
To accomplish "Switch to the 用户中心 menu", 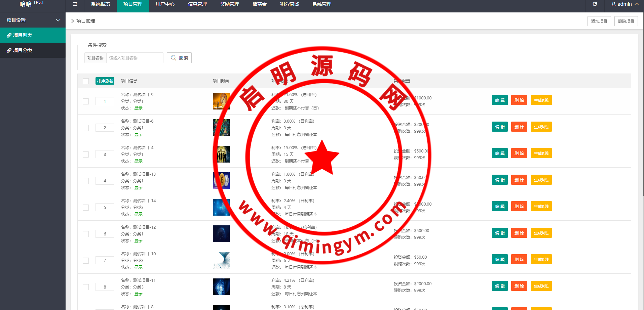I will click(165, 4).
